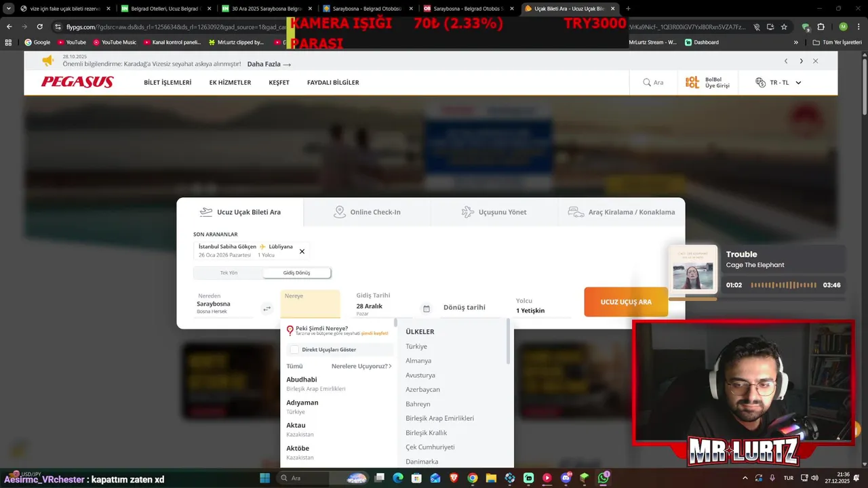Open browser extensions puzzle icon

point(821,27)
